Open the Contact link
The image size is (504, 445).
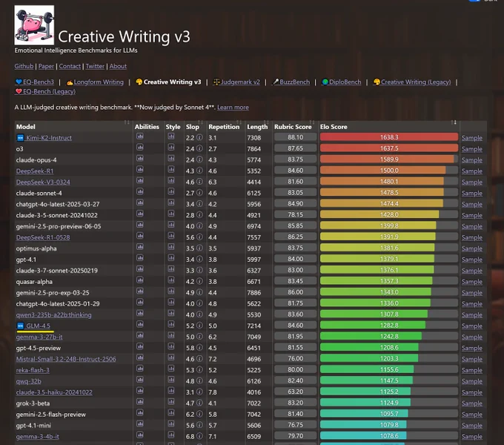[x=70, y=66]
